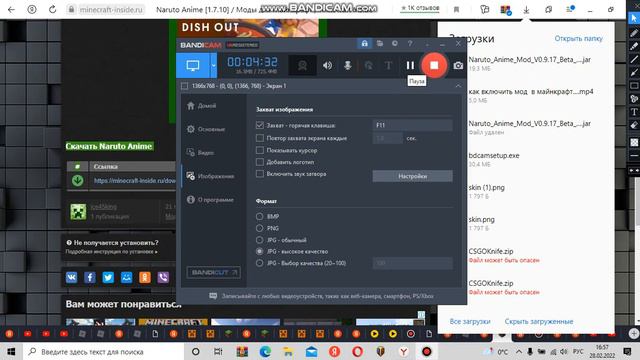Take a screenshot with the camera icon
Viewport: 640px width, 360px height.
[458, 65]
